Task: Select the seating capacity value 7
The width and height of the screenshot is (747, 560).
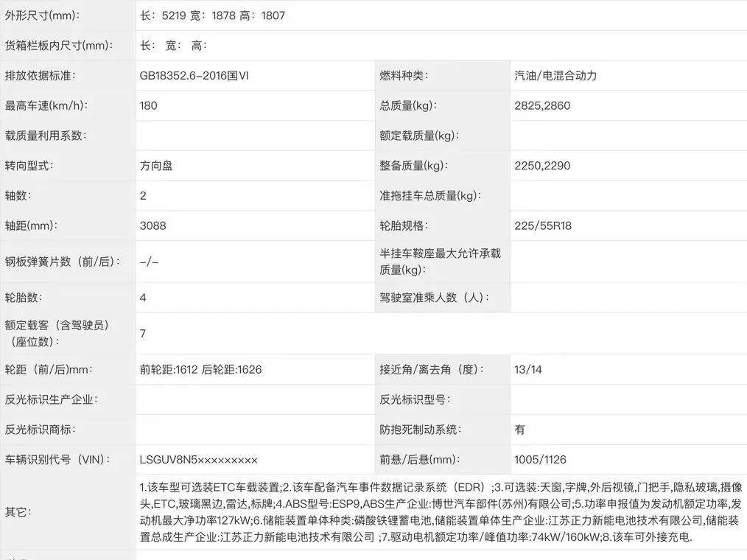Action: tap(143, 334)
